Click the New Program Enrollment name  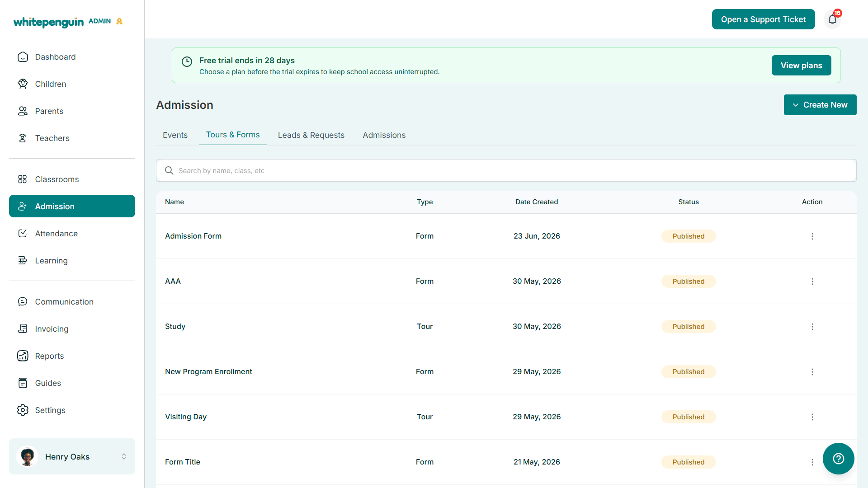[208, 371]
